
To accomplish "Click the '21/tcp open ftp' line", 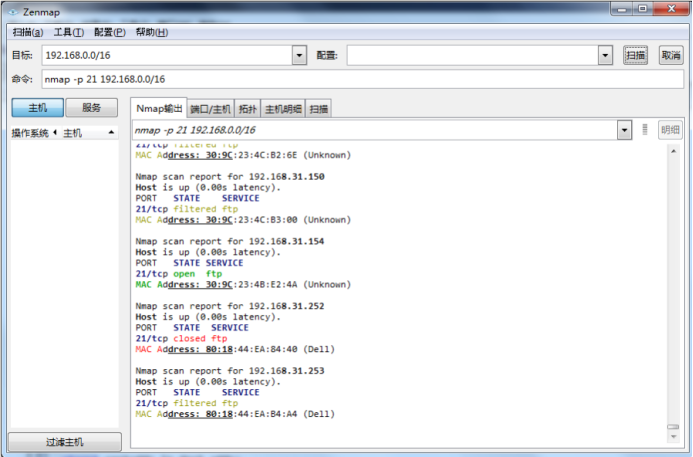I will point(179,274).
